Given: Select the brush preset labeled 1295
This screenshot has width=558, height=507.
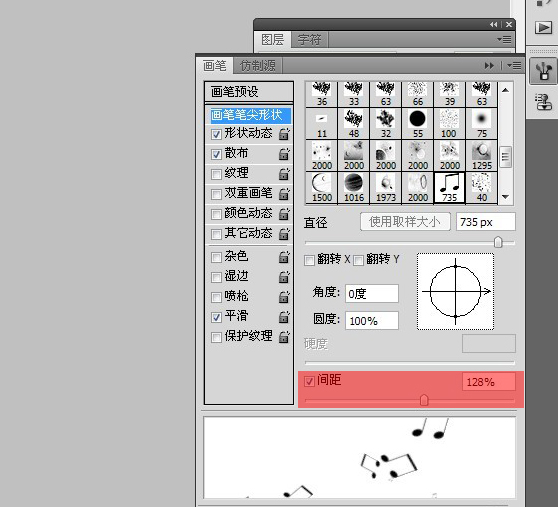Looking at the screenshot, I should 481,156.
